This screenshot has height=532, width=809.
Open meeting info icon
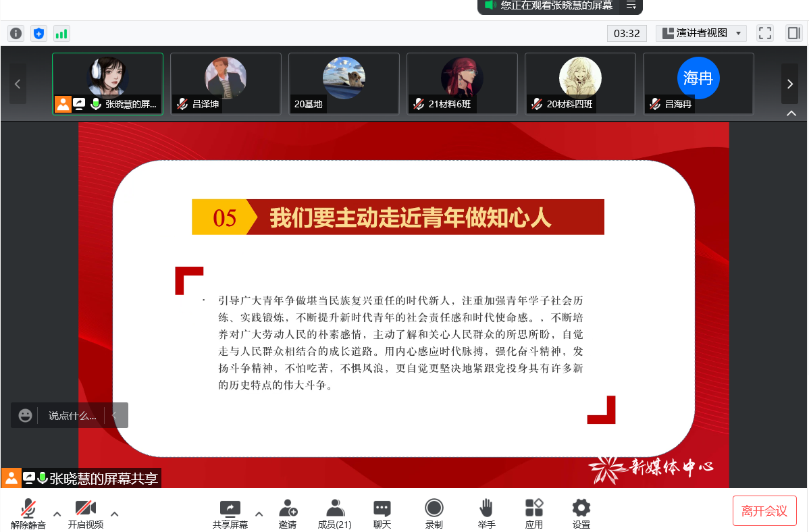16,33
